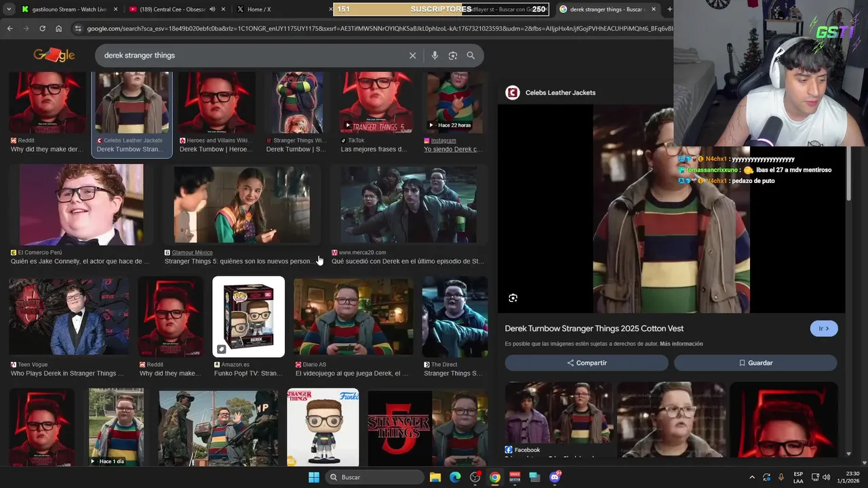The height and width of the screenshot is (488, 868).
Task: Open the Stranger Things Funko box image
Action: [323, 427]
